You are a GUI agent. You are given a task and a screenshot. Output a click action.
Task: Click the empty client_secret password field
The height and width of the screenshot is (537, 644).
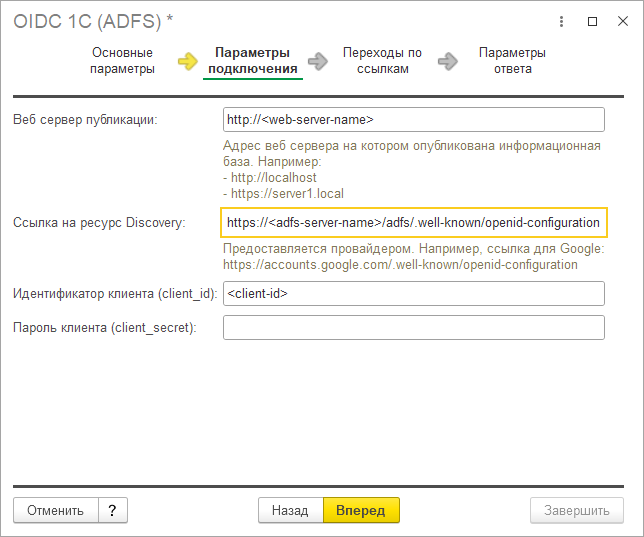(x=414, y=327)
